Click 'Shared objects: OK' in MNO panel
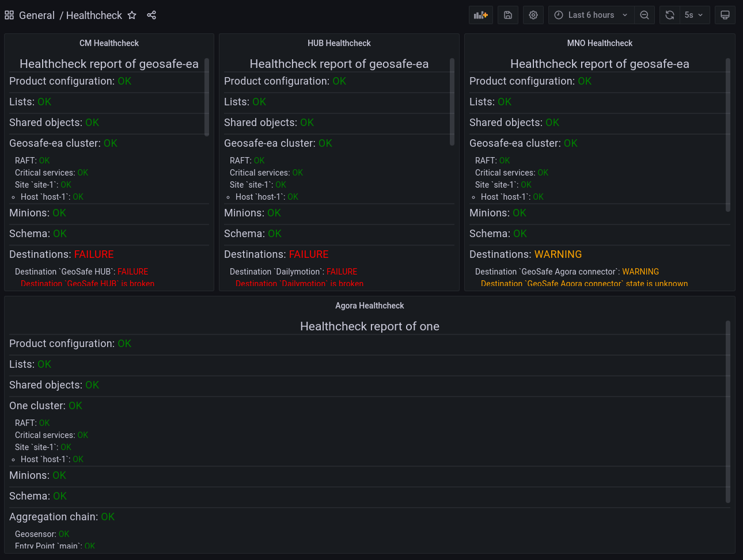 pyautogui.click(x=514, y=123)
